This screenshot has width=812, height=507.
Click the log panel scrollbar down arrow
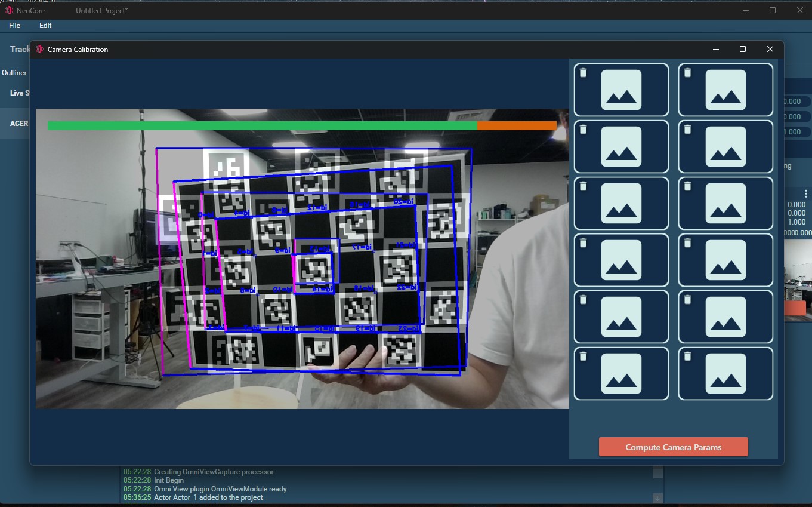click(657, 497)
